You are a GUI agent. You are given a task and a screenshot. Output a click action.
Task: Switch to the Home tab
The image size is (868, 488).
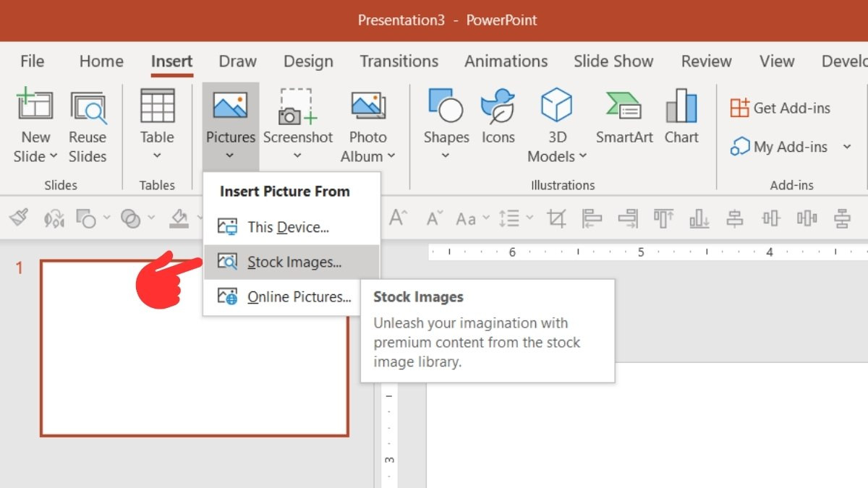(101, 61)
